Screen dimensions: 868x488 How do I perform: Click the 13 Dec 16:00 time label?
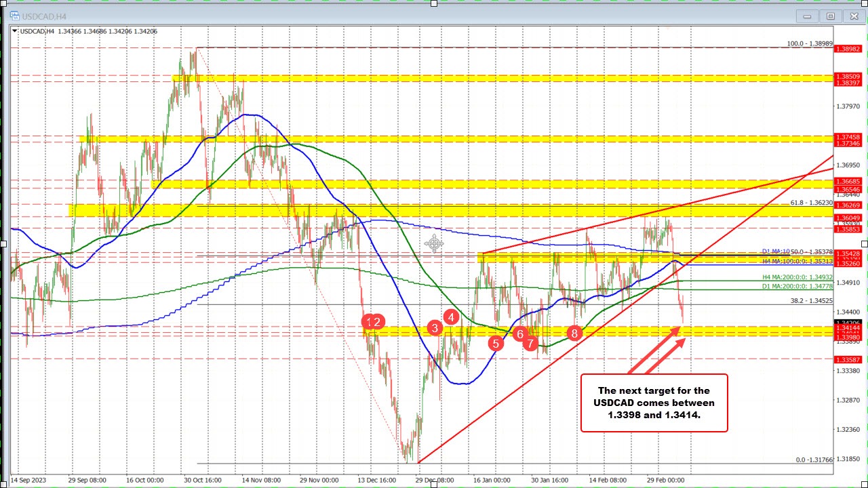point(377,479)
